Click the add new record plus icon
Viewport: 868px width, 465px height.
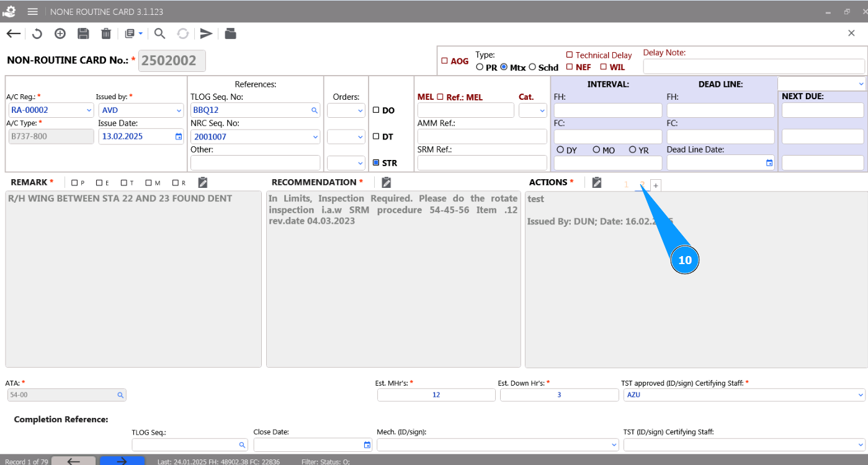point(60,33)
